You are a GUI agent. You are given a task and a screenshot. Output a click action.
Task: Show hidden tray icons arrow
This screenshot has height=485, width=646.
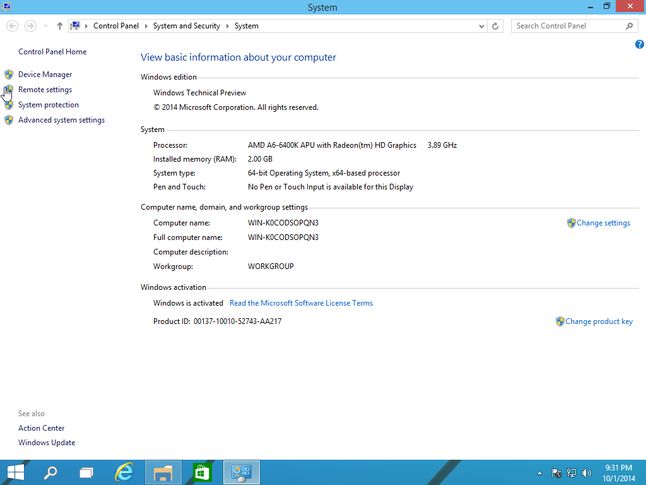[x=539, y=473]
